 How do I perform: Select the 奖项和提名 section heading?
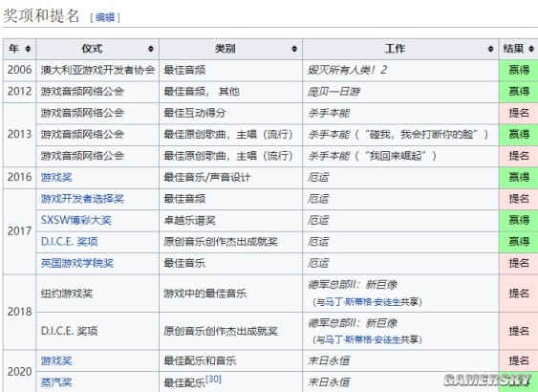pos(41,16)
